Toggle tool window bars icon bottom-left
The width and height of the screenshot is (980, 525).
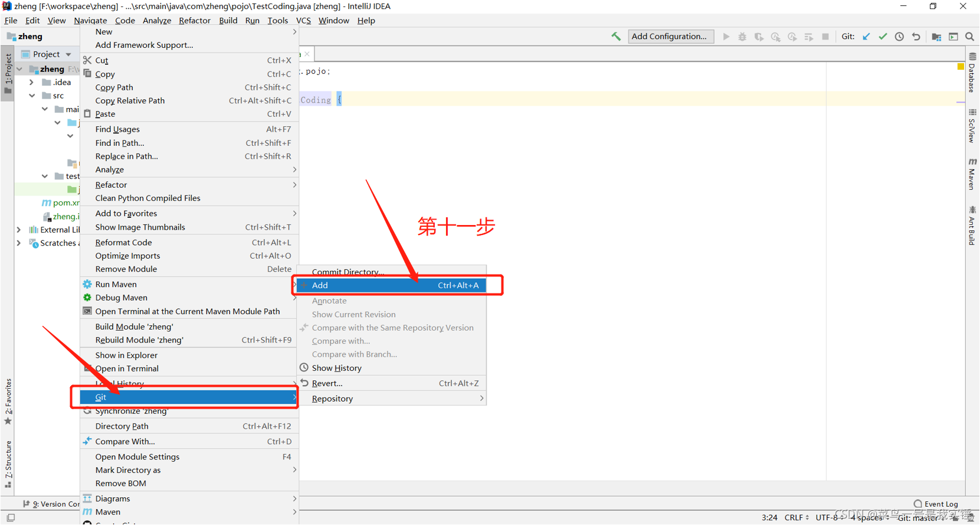11,517
